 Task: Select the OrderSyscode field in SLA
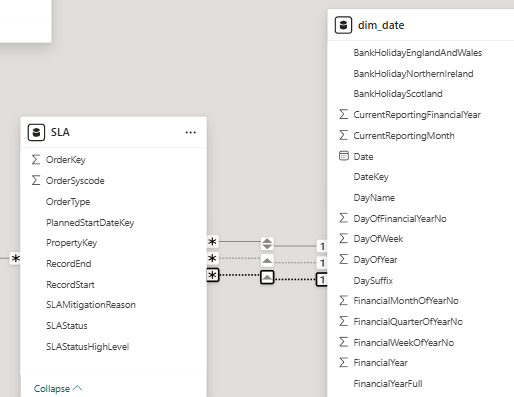pos(75,181)
